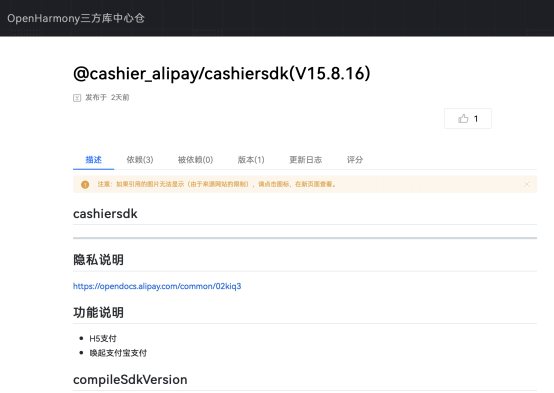Dismiss the orange notice banner
The height and width of the screenshot is (393, 554).
526,184
